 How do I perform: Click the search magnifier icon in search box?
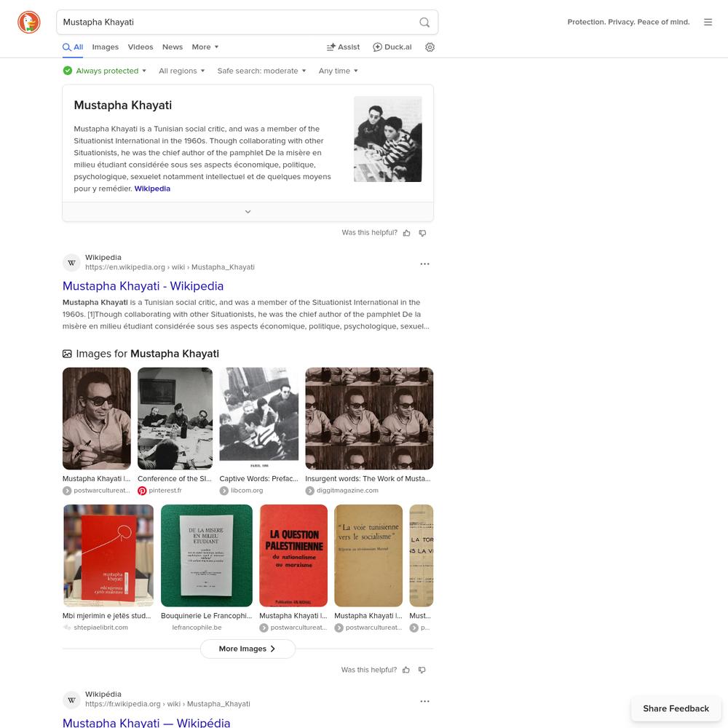[424, 23]
